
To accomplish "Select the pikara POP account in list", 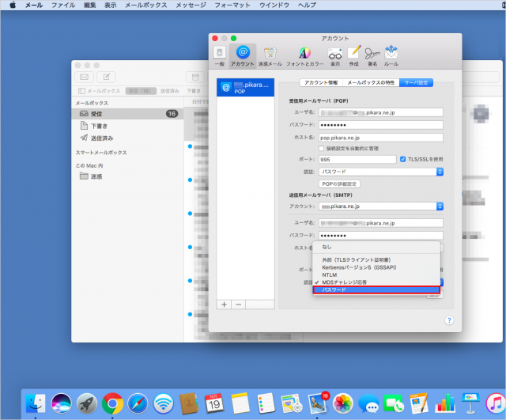I will coord(245,88).
